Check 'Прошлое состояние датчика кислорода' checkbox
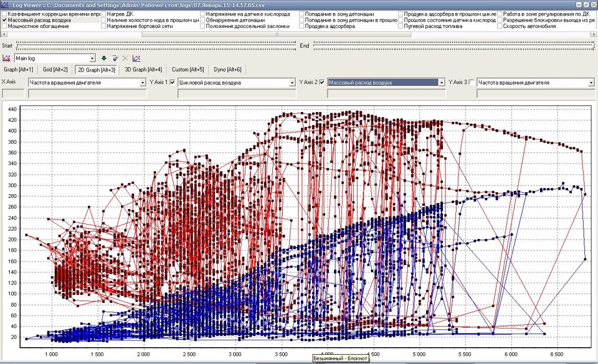The image size is (598, 364). pyautogui.click(x=401, y=20)
